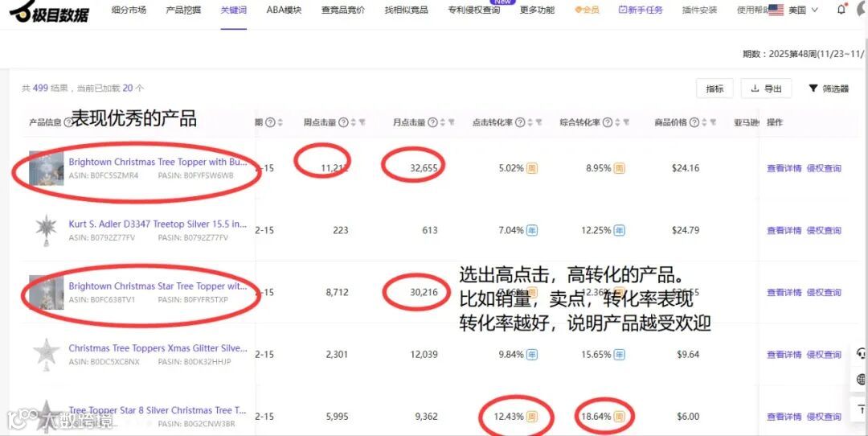Open Christmas Tree Toppers Xmas Glitter link
The image size is (868, 436).
tap(158, 348)
